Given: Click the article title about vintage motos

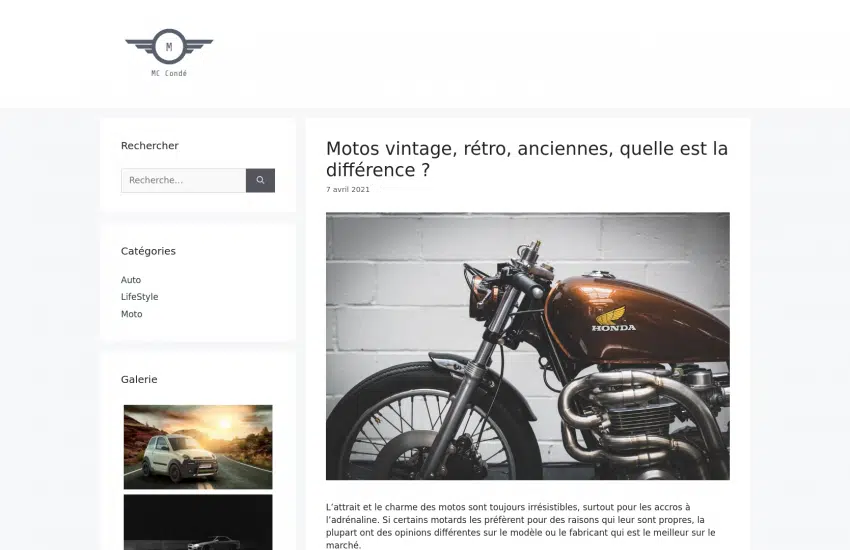Looking at the screenshot, I should (x=526, y=159).
